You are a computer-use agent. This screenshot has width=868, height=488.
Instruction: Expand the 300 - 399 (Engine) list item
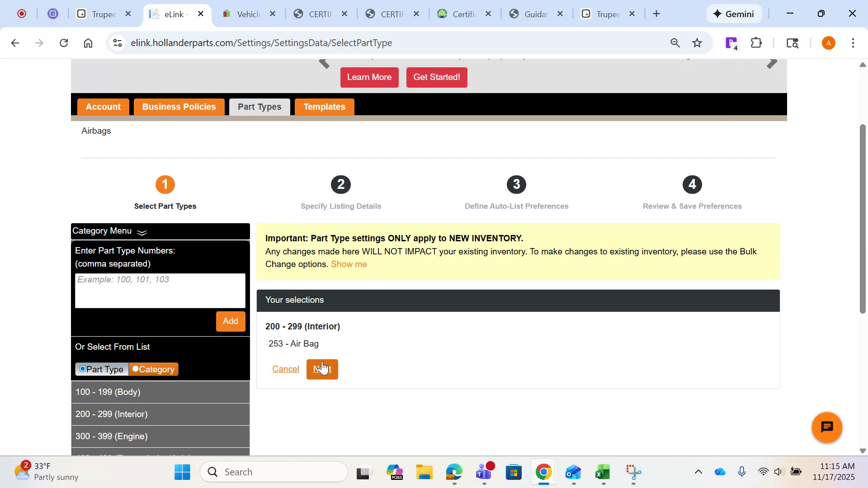tap(160, 436)
